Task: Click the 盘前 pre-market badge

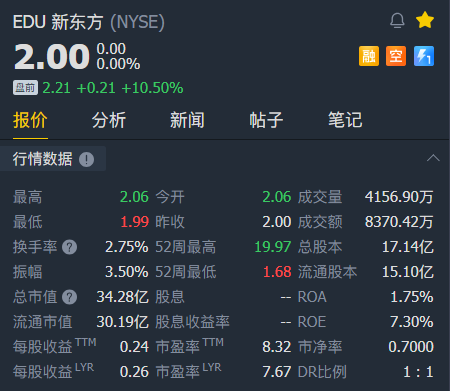Action: [x=25, y=88]
